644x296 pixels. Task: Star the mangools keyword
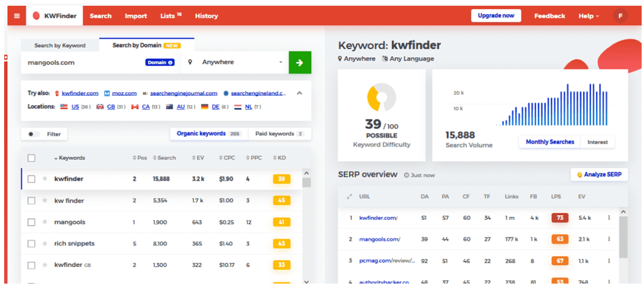pos(45,222)
